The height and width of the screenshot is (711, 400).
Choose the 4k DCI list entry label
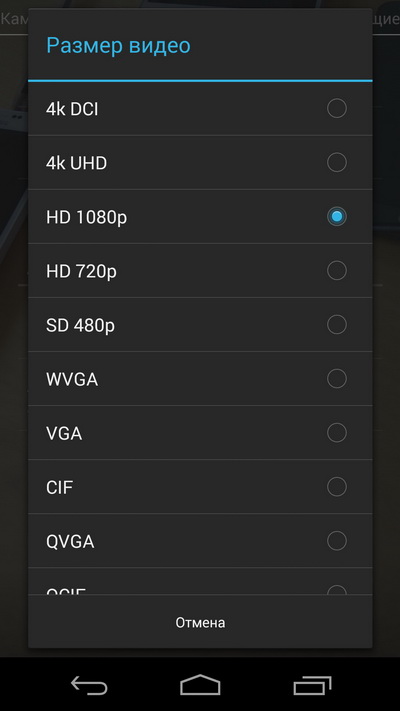pos(72,109)
